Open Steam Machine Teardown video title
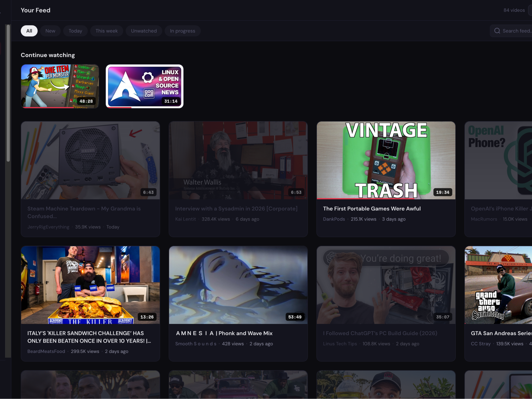 pyautogui.click(x=84, y=212)
